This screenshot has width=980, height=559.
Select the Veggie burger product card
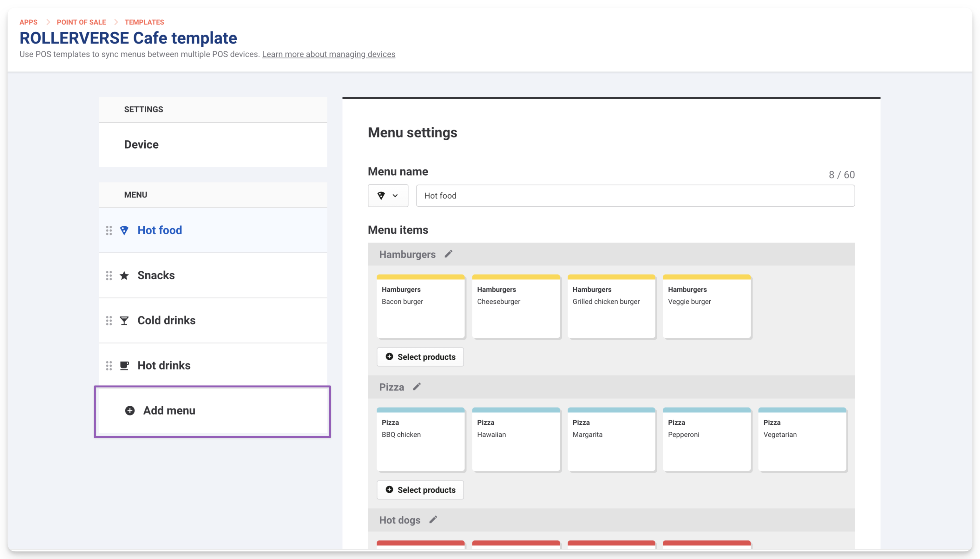coord(707,306)
